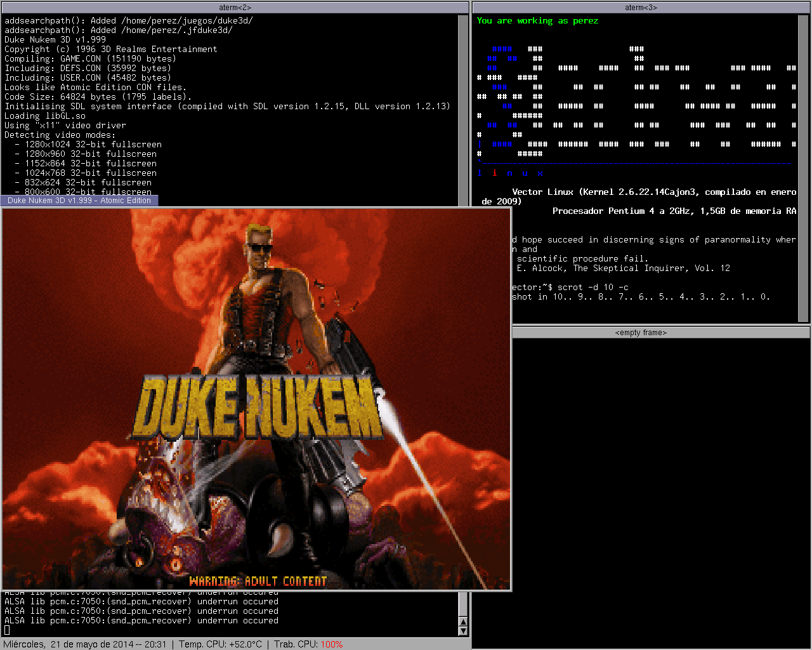The width and height of the screenshot is (812, 650).
Task: Click the screenshot countdown '10.. 9.. 8..' line
Action: click(x=641, y=296)
